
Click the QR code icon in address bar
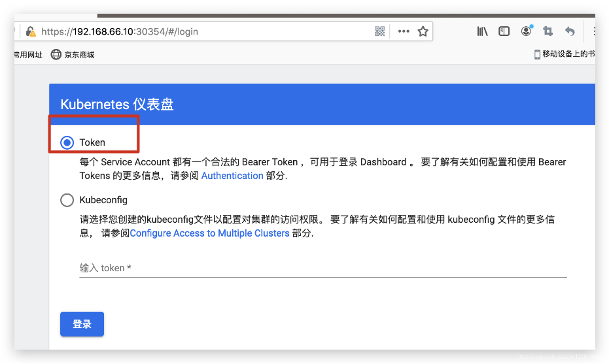(x=379, y=31)
